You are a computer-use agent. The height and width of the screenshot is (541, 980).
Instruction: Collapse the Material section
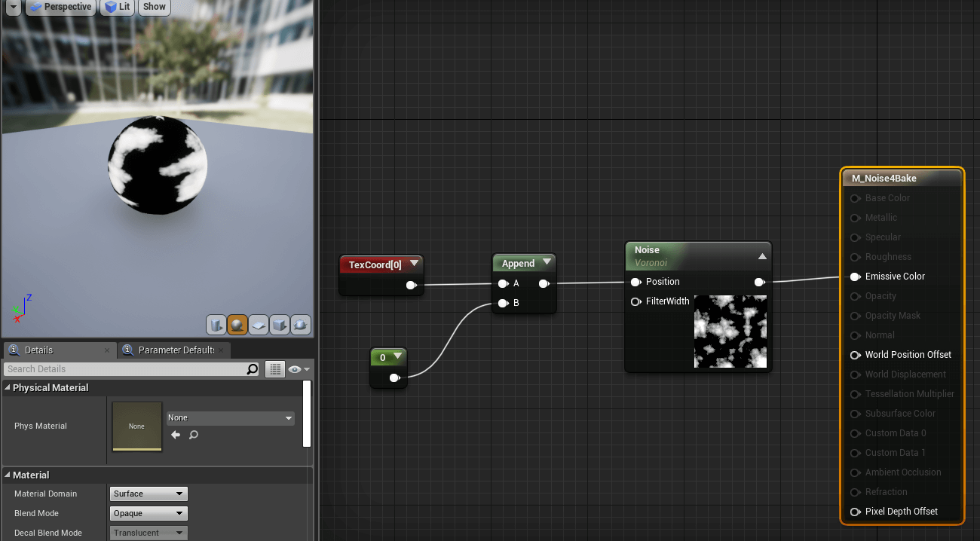pos(8,475)
